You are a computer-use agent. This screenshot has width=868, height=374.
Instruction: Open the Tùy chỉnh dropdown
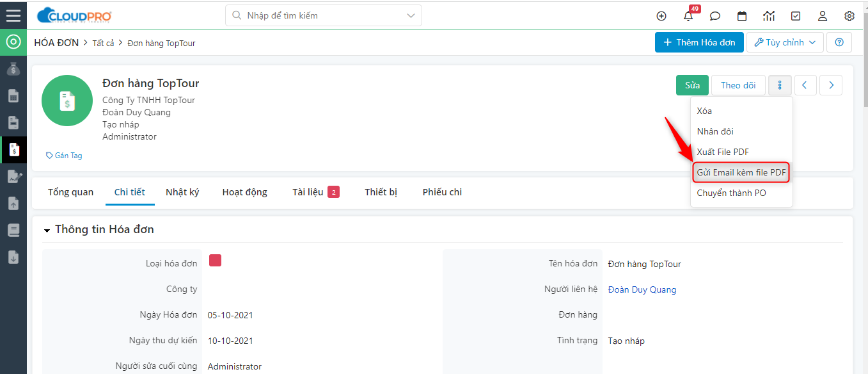[x=785, y=42]
